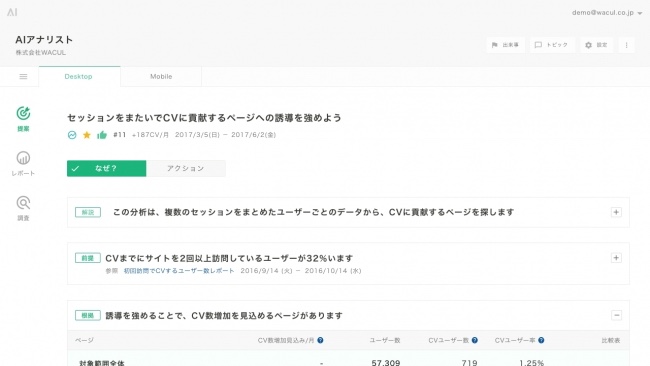The width and height of the screenshot is (650, 366).
Task: Click help icon beside CVユーザー数
Action: (474, 340)
